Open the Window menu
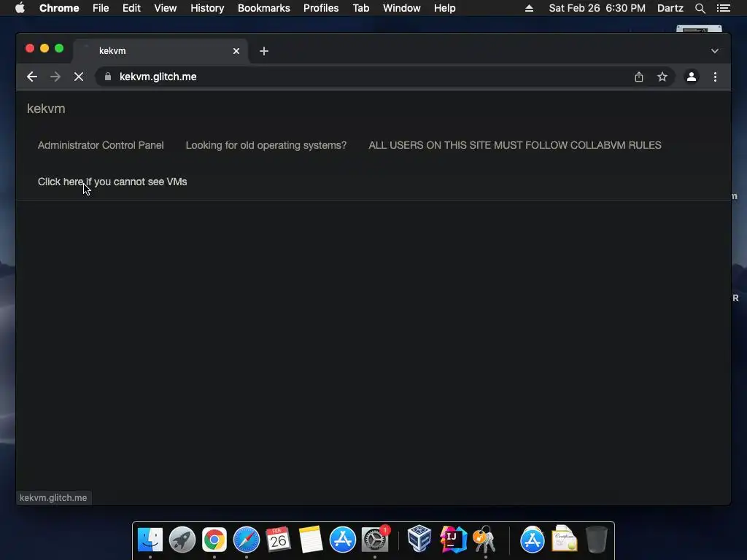Image resolution: width=747 pixels, height=560 pixels. pos(402,8)
